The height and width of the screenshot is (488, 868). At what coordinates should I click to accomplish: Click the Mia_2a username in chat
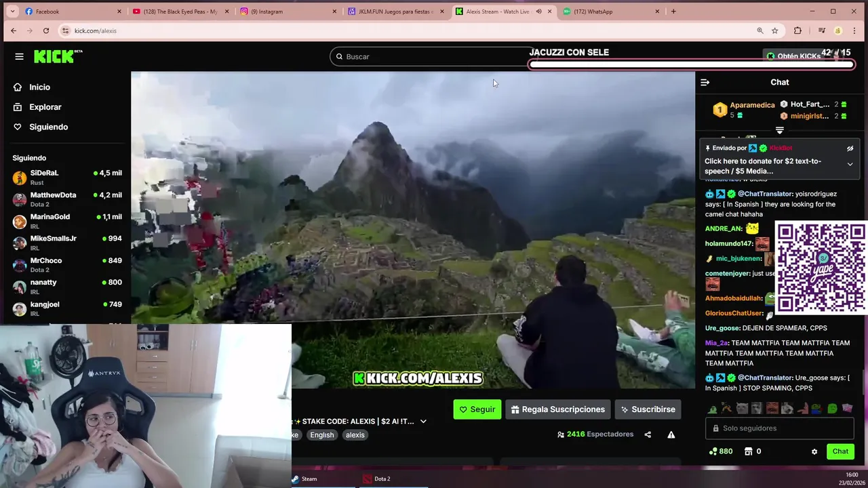[x=717, y=343]
